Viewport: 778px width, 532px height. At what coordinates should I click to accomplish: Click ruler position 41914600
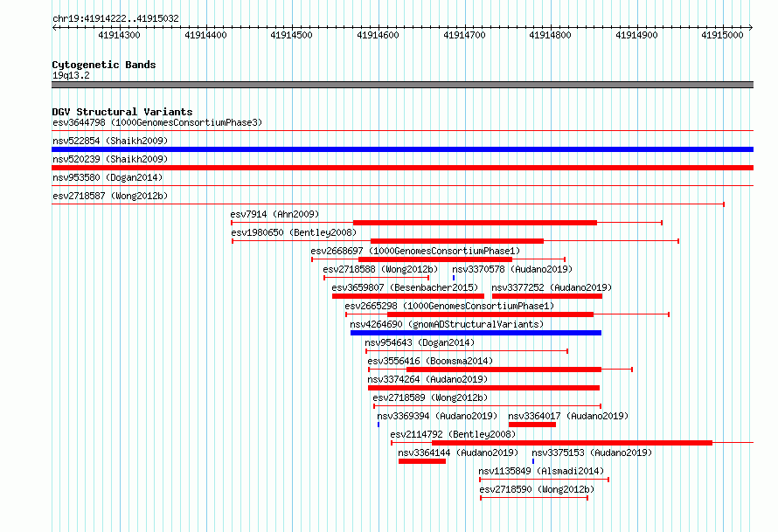click(378, 35)
